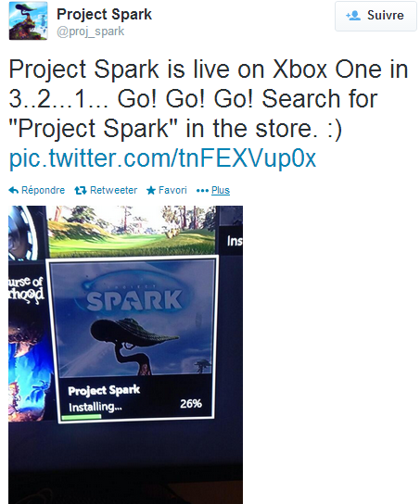The height and width of the screenshot is (504, 420).
Task: Open the Project Spark profile avatar
Action: (29, 20)
